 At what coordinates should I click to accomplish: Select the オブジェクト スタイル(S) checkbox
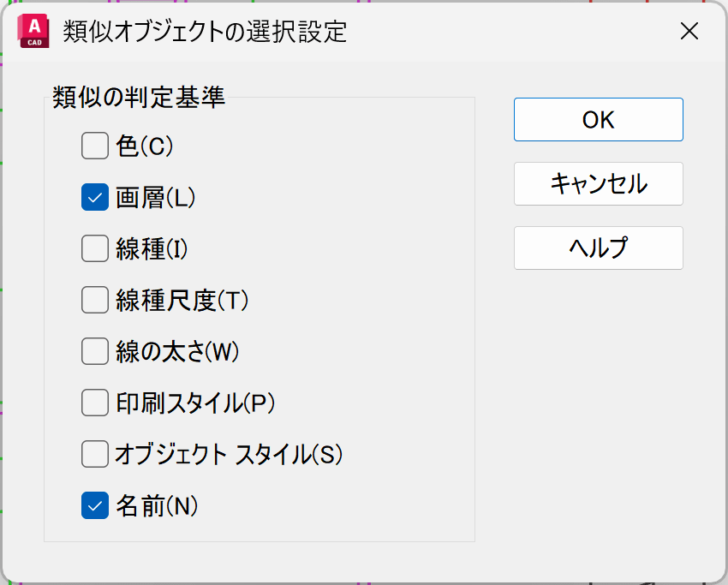pos(94,455)
